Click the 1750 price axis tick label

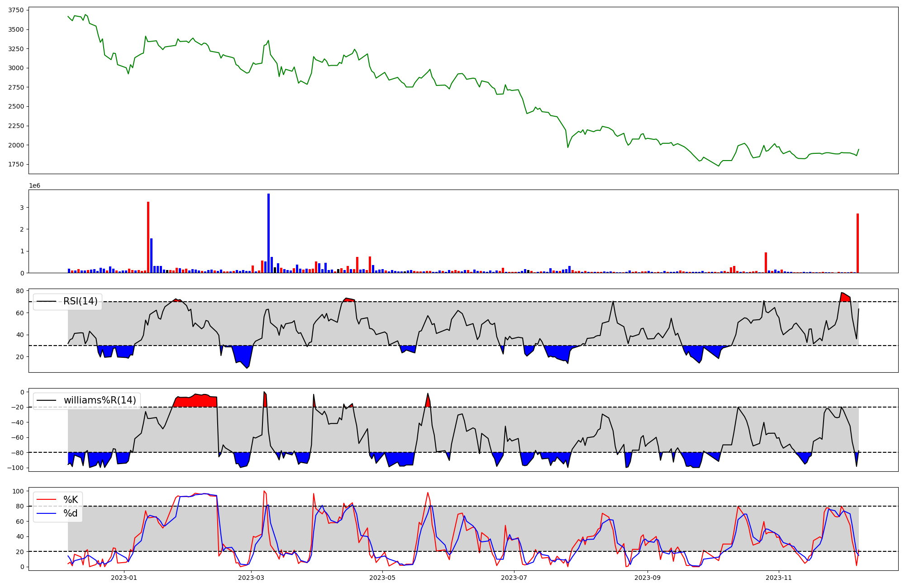pos(16,164)
